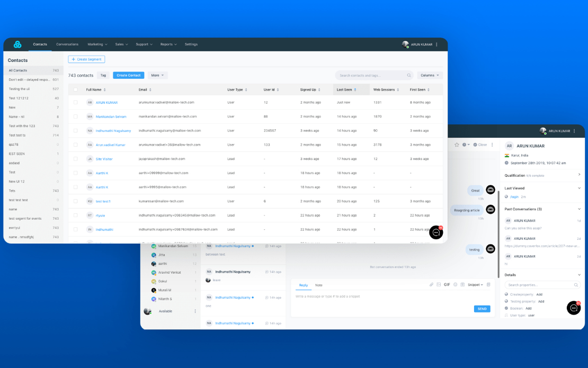Viewport: 588px width, 368px height.
Task: Select all contacts with header checkbox
Action: (75, 89)
